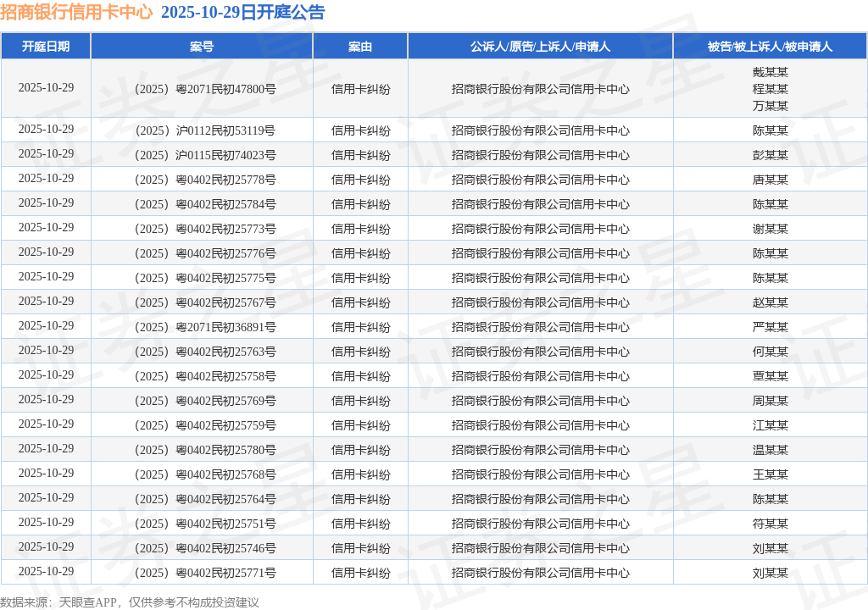Click case number 粤0402民初25758号

(x=225, y=376)
